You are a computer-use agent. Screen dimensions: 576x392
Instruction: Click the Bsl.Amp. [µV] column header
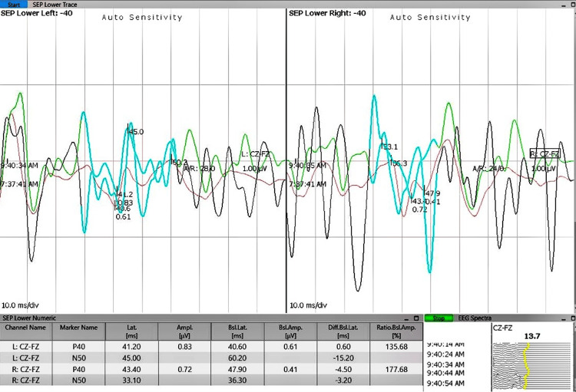290,331
